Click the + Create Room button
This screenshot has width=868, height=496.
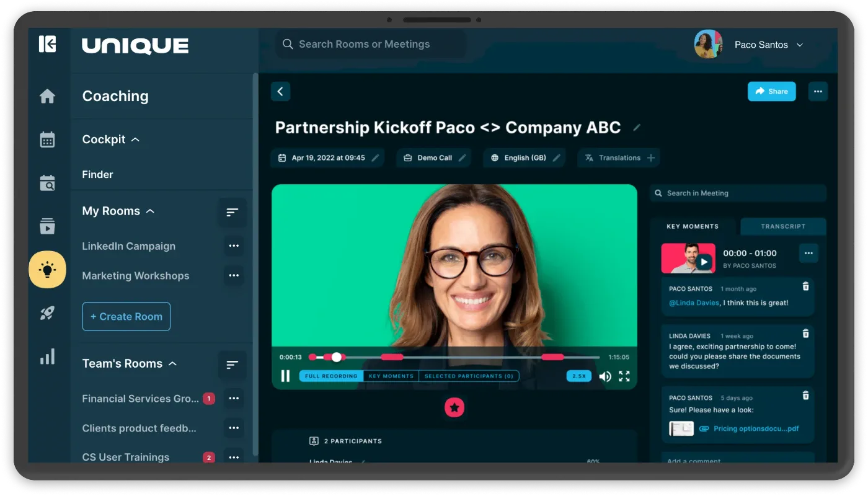click(x=126, y=317)
